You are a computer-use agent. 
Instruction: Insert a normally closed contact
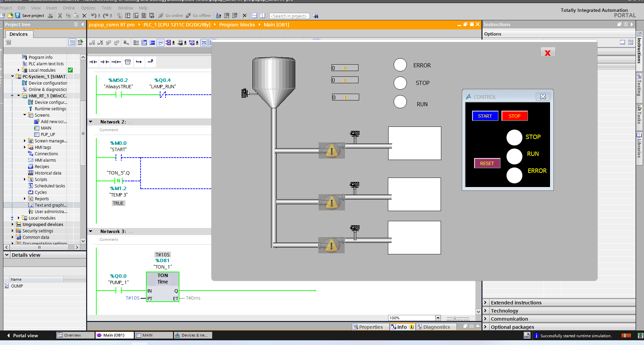105,62
